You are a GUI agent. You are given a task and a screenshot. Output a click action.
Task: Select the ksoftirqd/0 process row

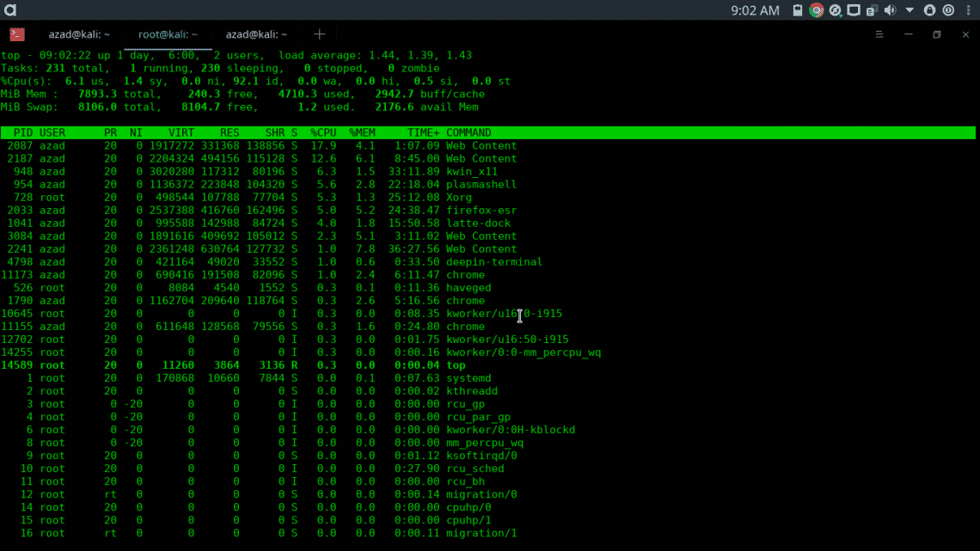tap(259, 456)
